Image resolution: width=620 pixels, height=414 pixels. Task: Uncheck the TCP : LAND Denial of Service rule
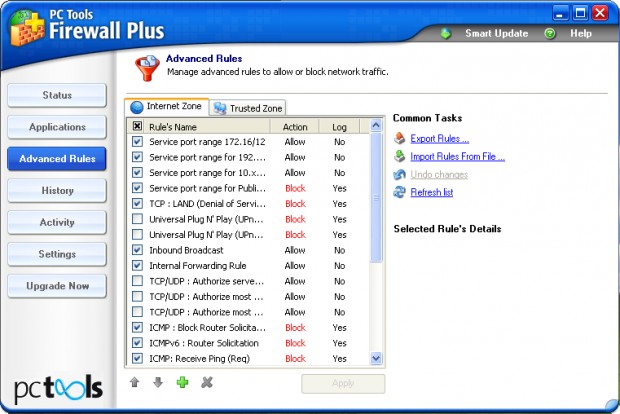(137, 204)
